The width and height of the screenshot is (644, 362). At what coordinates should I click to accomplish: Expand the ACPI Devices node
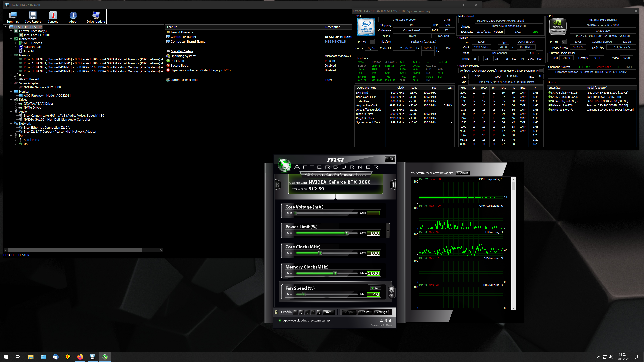(16, 43)
